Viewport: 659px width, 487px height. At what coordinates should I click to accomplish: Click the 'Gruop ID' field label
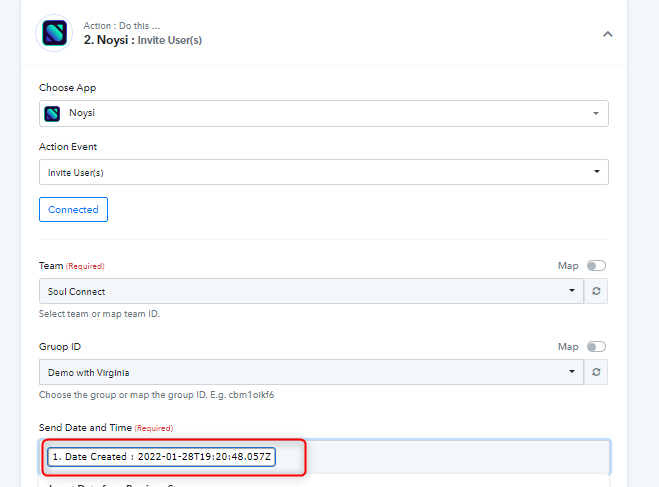click(60, 347)
